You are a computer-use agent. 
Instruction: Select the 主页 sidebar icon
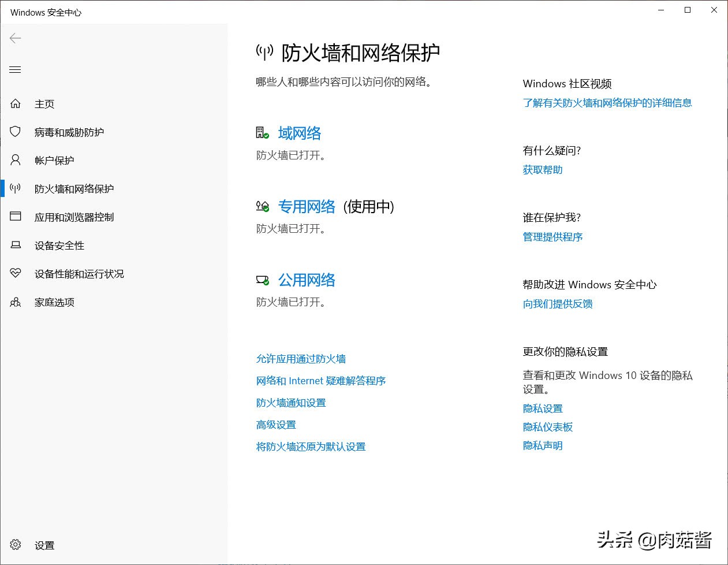pos(15,103)
